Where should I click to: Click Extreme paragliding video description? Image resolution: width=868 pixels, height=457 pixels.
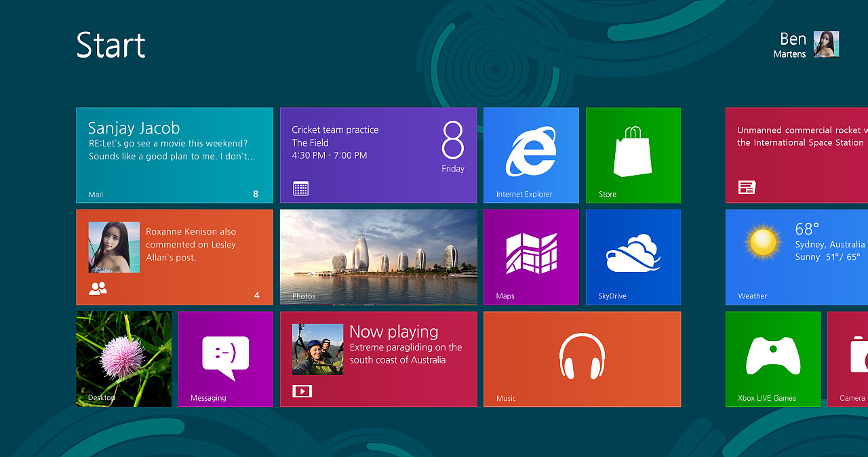[x=406, y=353]
